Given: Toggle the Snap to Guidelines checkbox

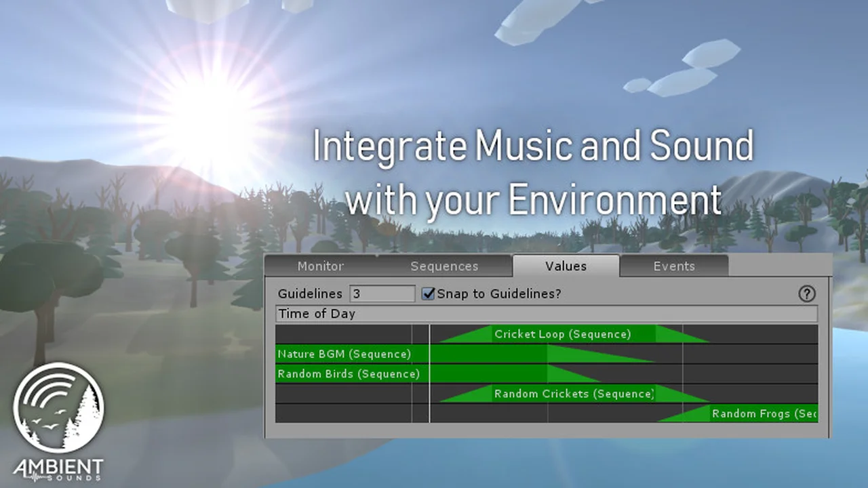Looking at the screenshot, I should coord(428,293).
